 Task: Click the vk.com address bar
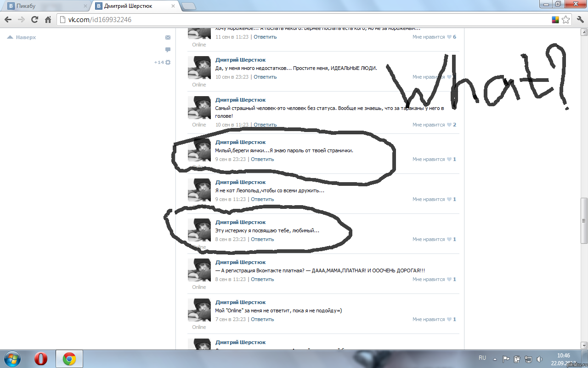303,20
